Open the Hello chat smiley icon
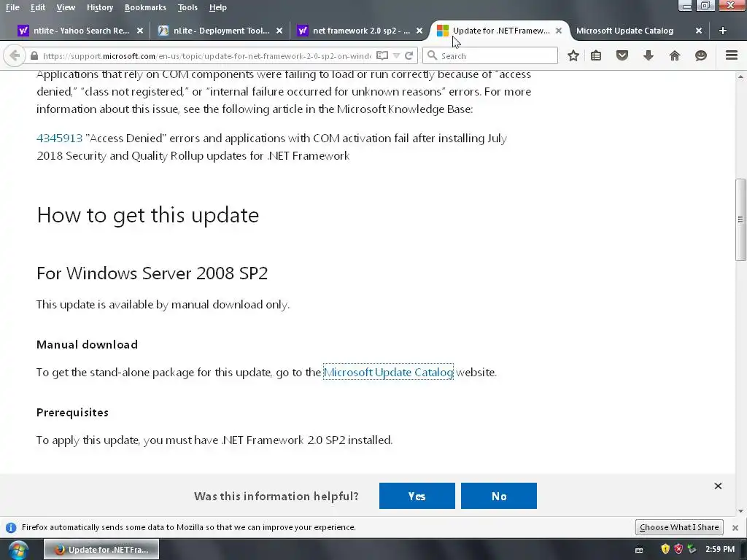 coord(700,55)
